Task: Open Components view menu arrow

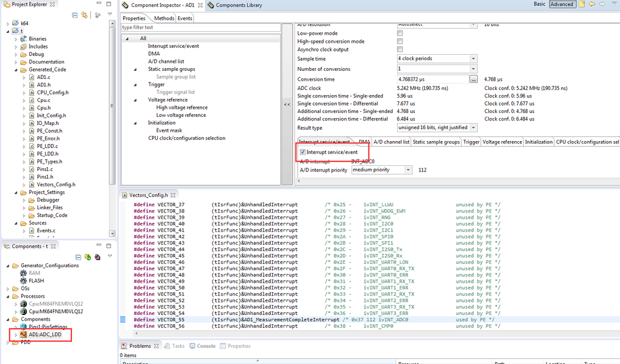Action: [110, 256]
